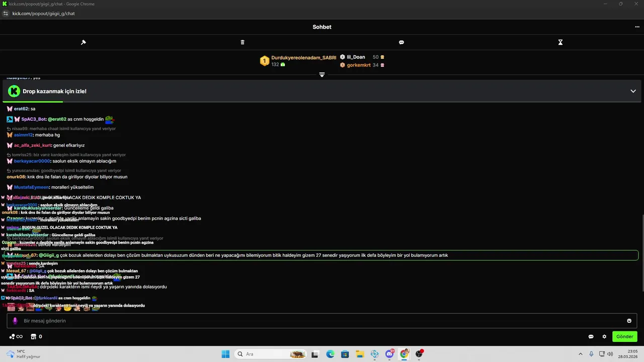Viewport: 644px width, 362px height.
Task: Open Microsoft Edge from the taskbar
Action: (330, 354)
